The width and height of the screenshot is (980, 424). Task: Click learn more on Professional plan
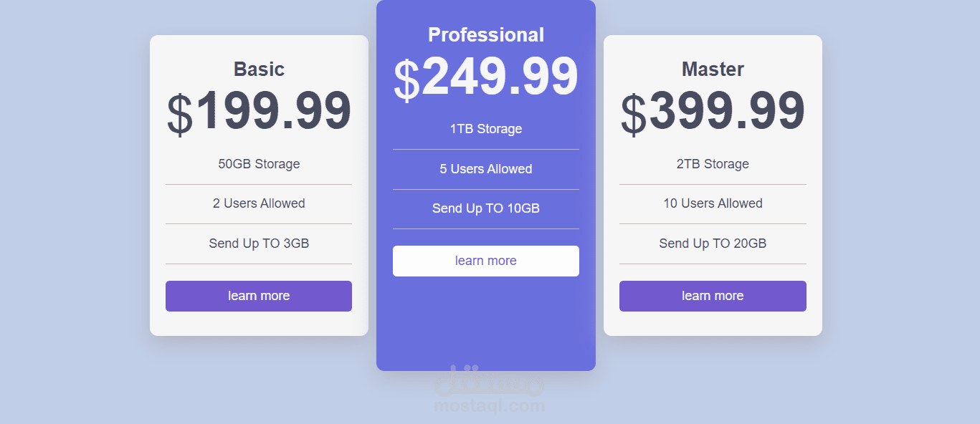point(486,261)
